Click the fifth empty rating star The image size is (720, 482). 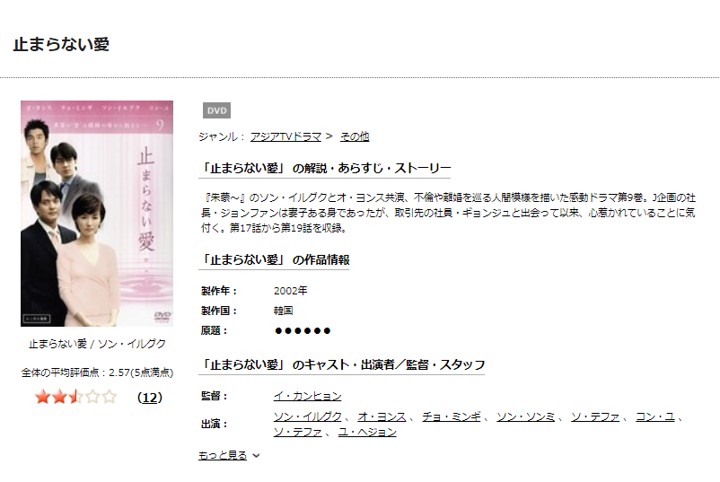click(109, 397)
